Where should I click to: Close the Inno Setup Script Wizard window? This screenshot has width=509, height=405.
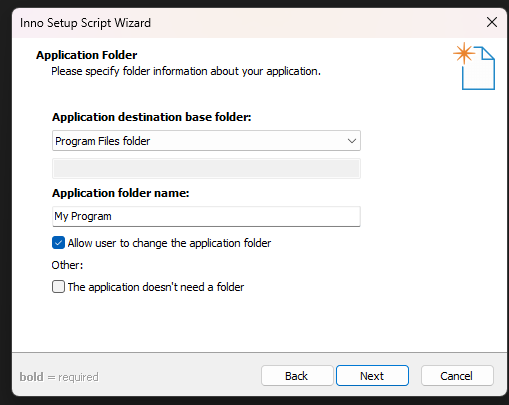(x=492, y=23)
